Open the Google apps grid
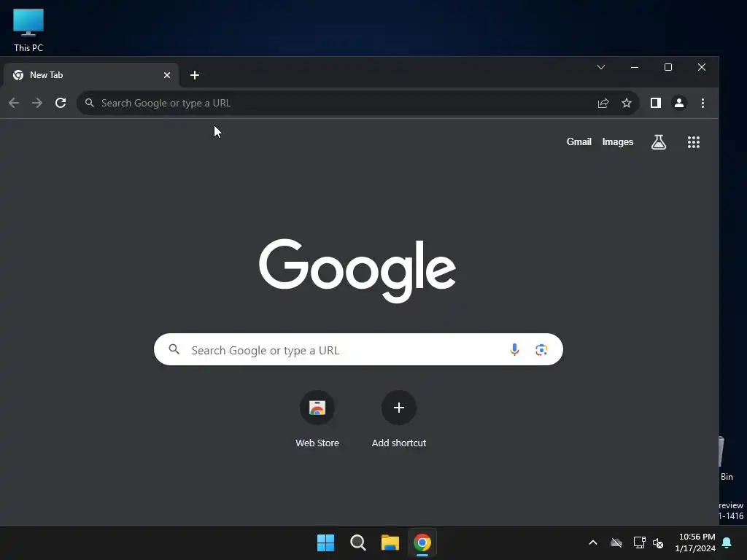This screenshot has width=747, height=560. coord(694,142)
